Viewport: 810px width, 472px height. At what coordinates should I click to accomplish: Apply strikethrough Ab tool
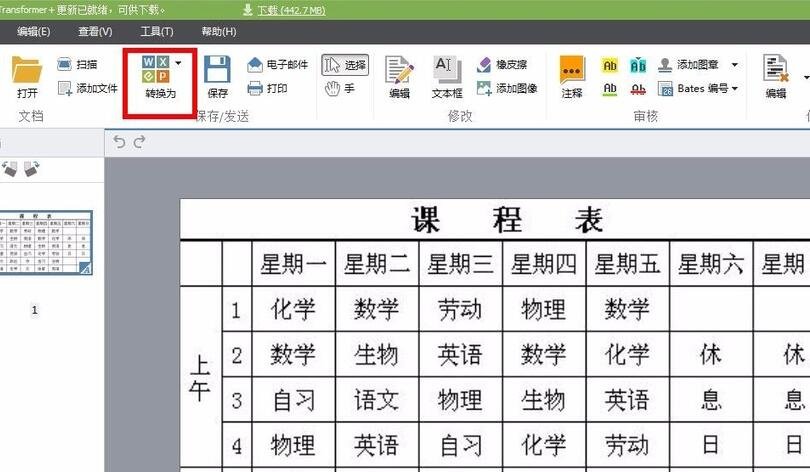tap(638, 89)
